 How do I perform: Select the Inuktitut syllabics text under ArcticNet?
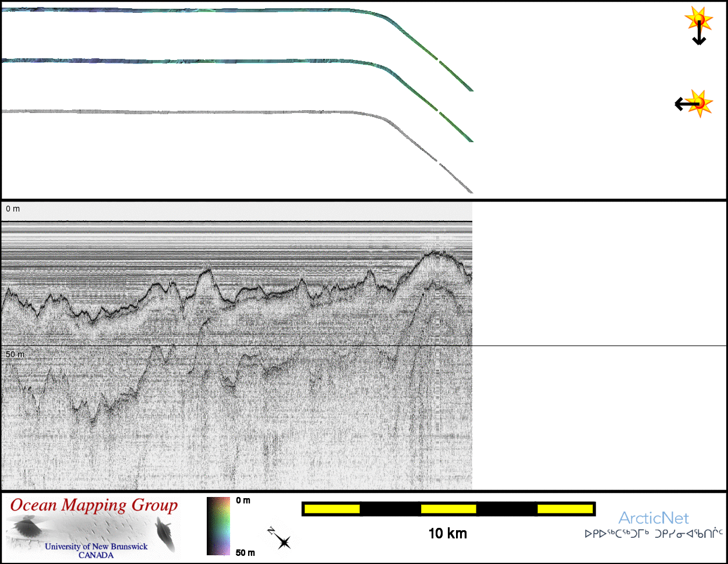(653, 534)
